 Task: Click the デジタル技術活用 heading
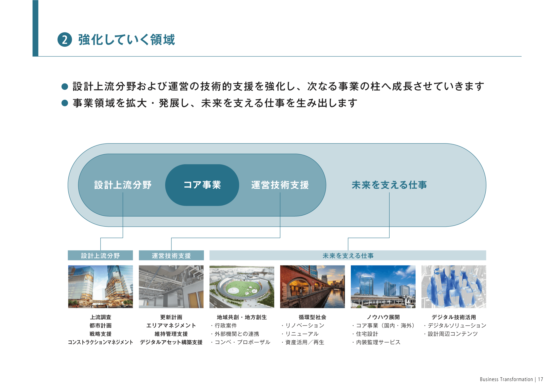pyautogui.click(x=453, y=317)
